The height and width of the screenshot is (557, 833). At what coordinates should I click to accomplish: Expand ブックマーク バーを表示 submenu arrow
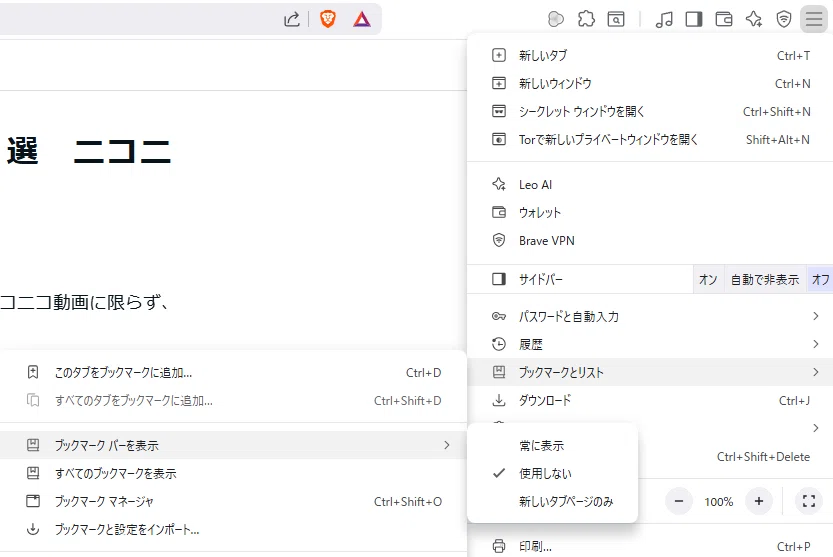pyautogui.click(x=447, y=445)
